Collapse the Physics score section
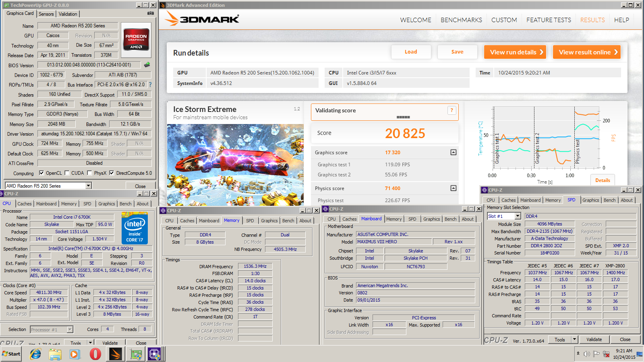 point(453,188)
